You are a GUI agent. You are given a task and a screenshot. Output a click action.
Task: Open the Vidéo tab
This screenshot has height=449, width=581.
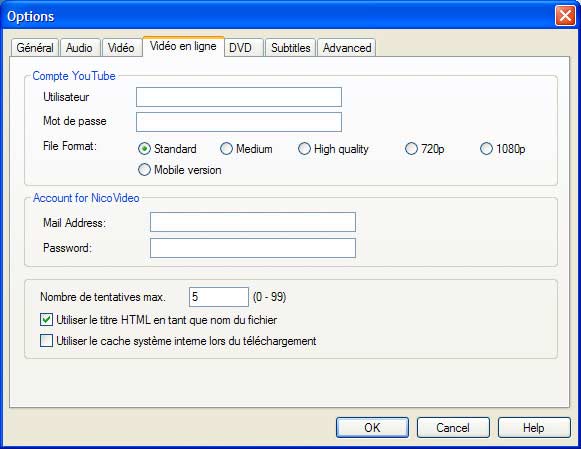(x=121, y=48)
